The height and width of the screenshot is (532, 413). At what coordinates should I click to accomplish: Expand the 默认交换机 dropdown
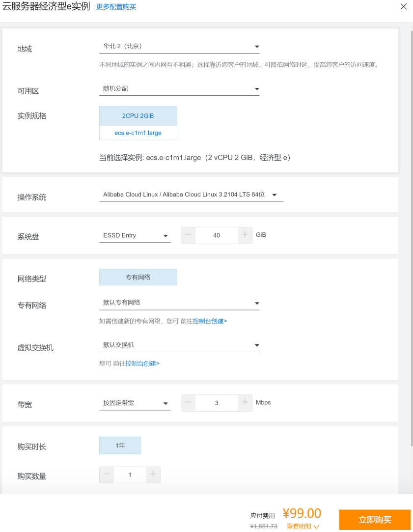click(179, 345)
